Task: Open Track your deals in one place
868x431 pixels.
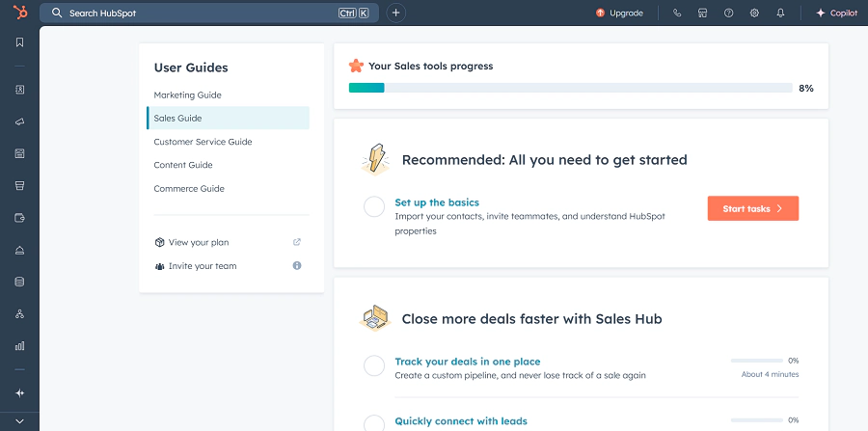Action: pos(467,362)
